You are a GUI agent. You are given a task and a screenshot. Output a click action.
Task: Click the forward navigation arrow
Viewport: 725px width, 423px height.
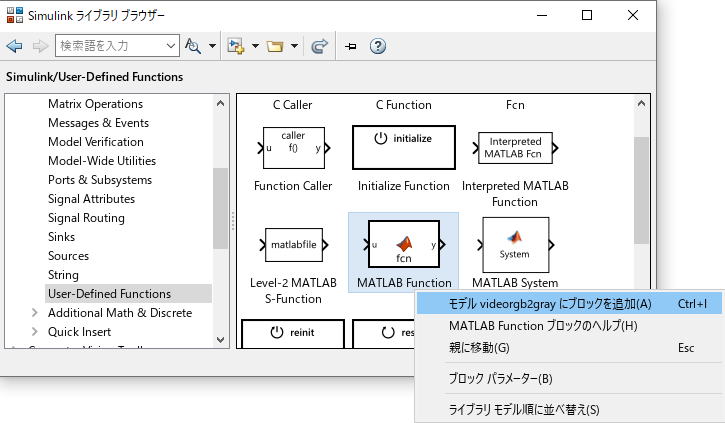coord(41,46)
